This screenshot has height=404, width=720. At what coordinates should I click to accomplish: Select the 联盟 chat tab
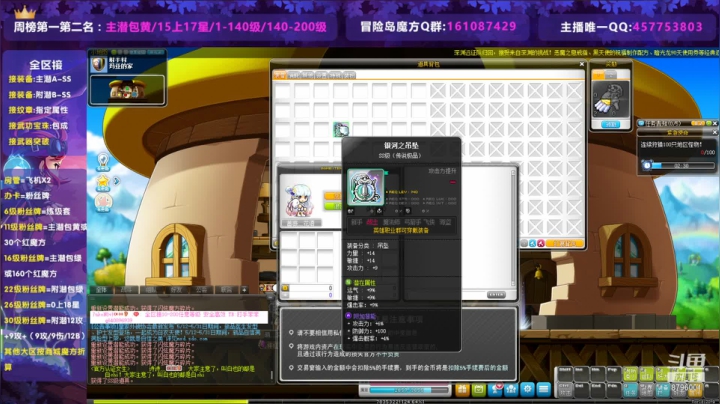[226, 290]
